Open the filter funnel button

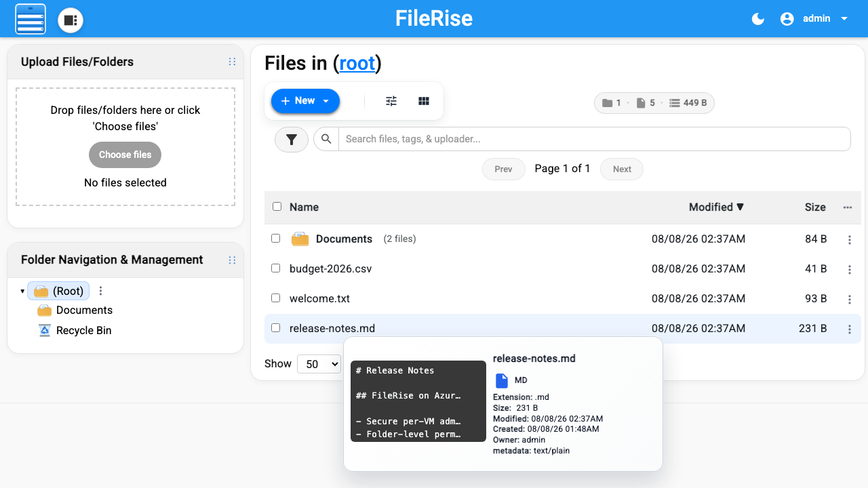(292, 139)
